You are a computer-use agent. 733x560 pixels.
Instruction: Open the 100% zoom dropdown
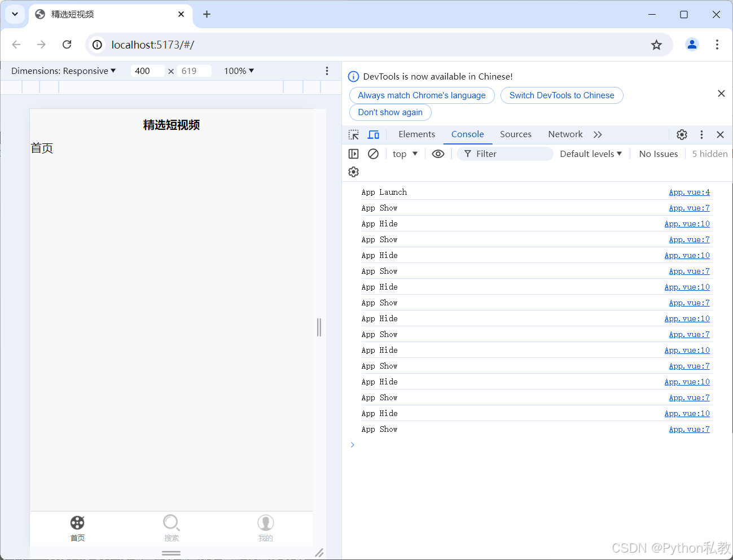click(239, 71)
